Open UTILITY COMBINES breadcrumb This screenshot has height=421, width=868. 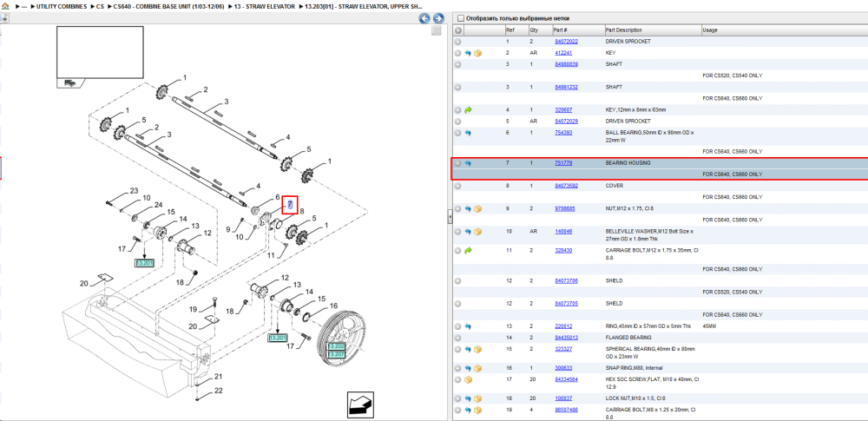[62, 6]
